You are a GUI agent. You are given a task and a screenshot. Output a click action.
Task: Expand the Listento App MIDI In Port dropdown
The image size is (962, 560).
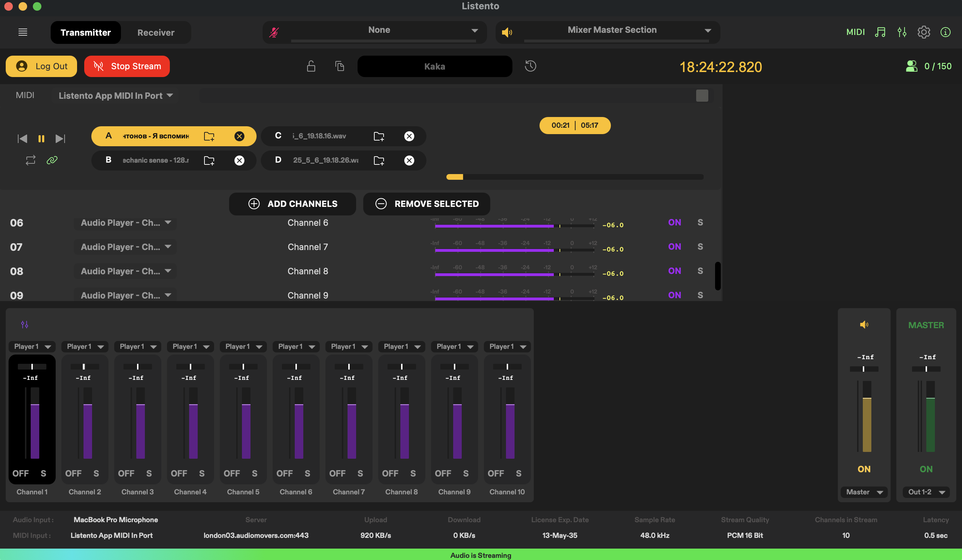(x=115, y=95)
